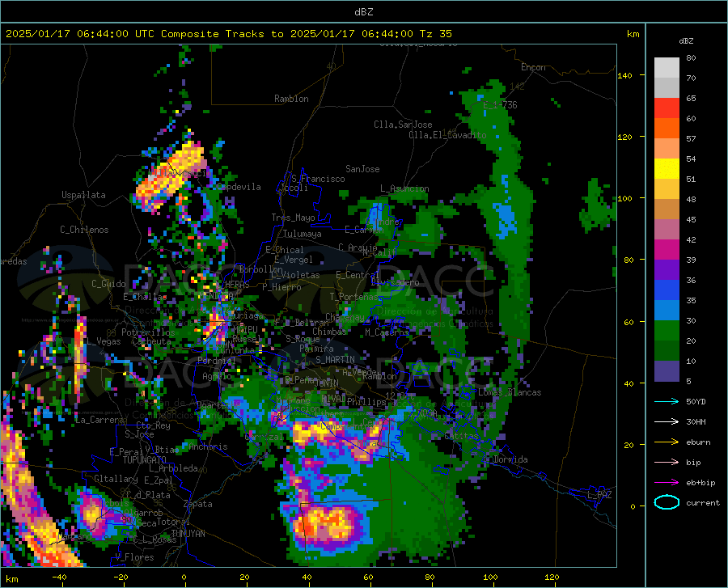Click the 140 km mark on vertical axis
This screenshot has width=728, height=588.
[x=624, y=75]
